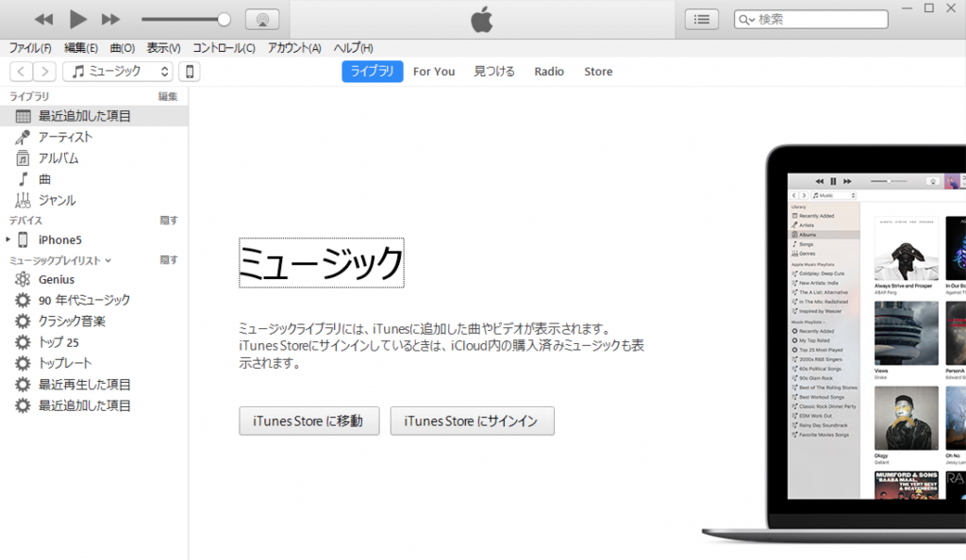
Task: Open the 曲(O) menu
Action: click(x=123, y=48)
